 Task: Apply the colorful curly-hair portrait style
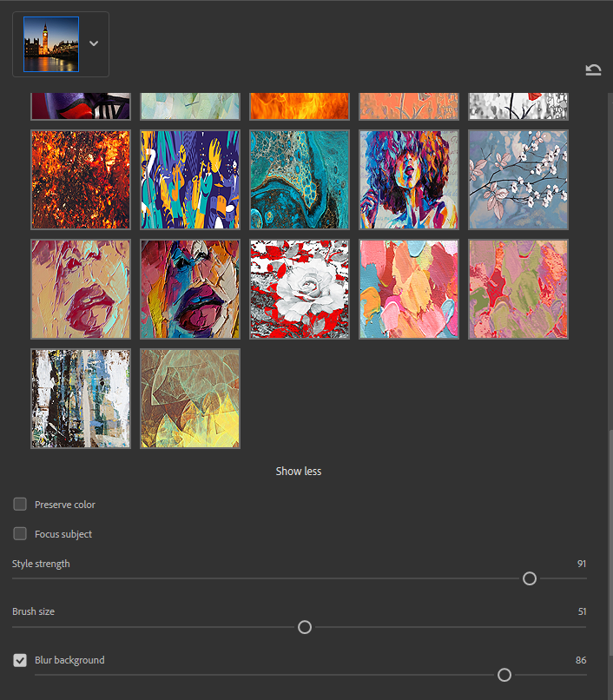[409, 180]
